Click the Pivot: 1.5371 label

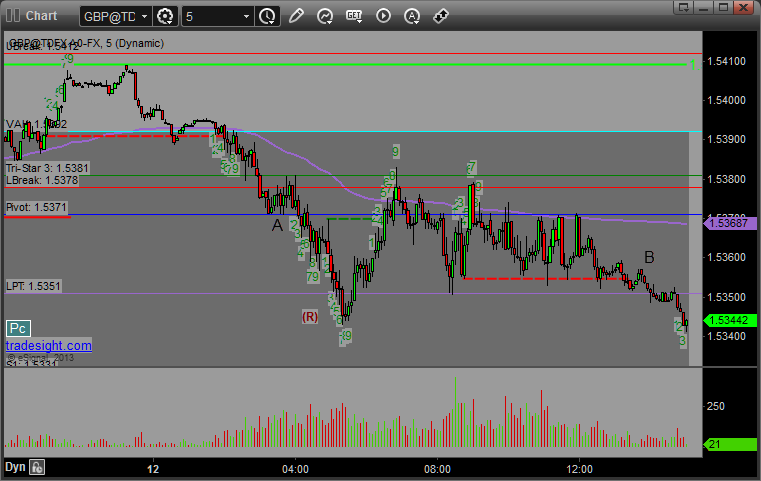[x=36, y=207]
